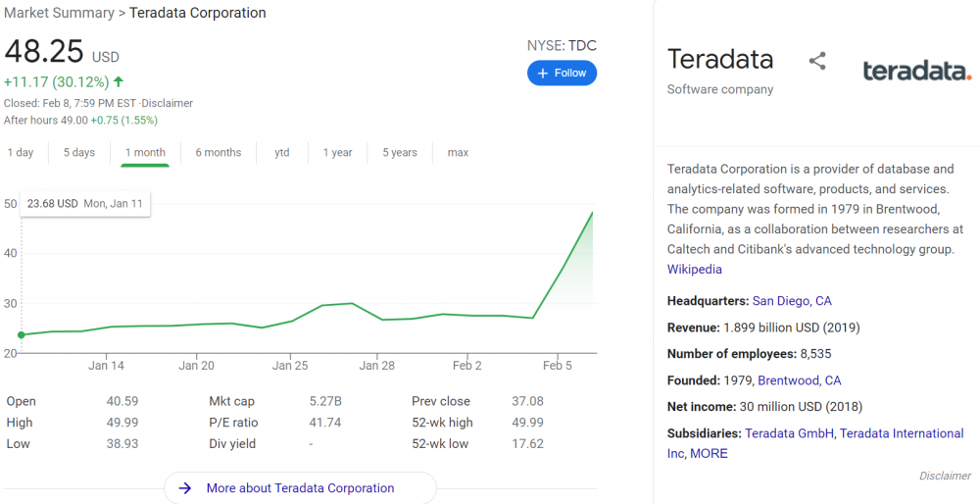Switch to the 5 days tab

click(x=79, y=152)
